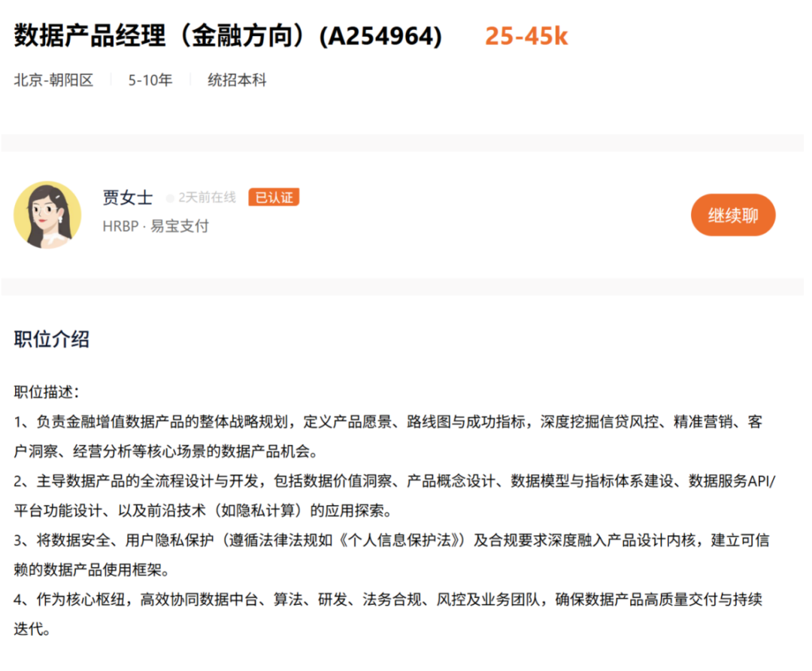Click the HRBP role label

(120, 226)
